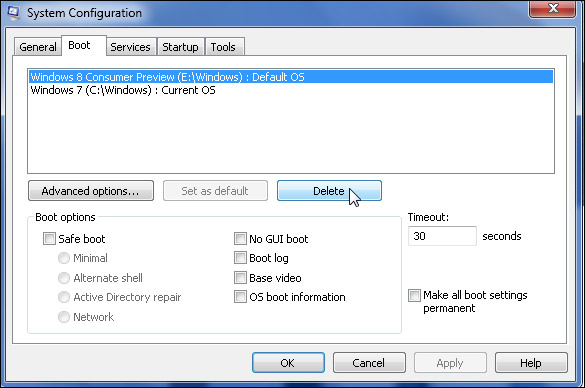The width and height of the screenshot is (585, 388).
Task: Open Advanced options dialog
Action: pos(91,191)
